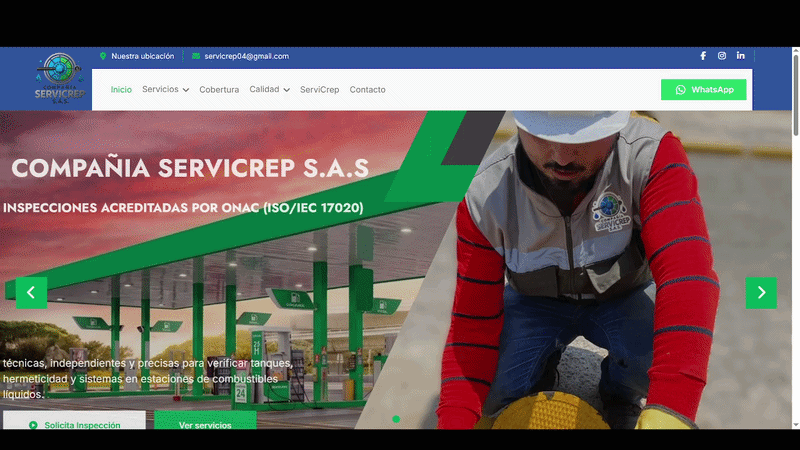Click the green envelope email icon

(196, 56)
